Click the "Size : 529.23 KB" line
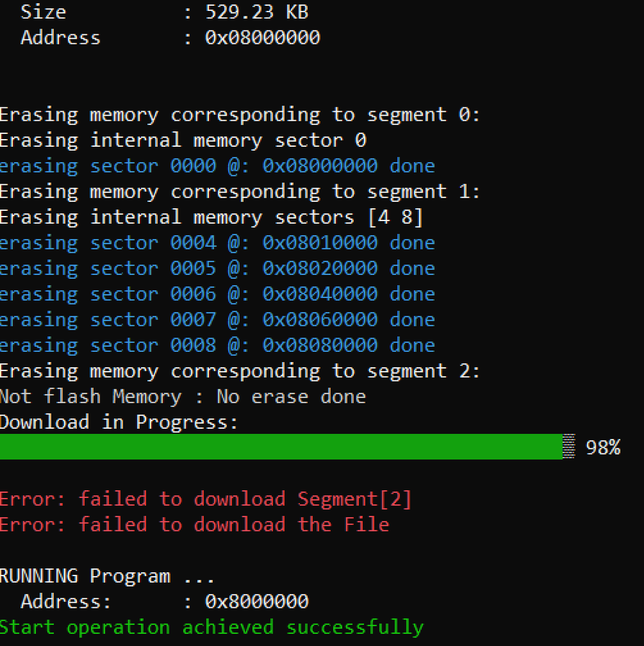 point(164,12)
